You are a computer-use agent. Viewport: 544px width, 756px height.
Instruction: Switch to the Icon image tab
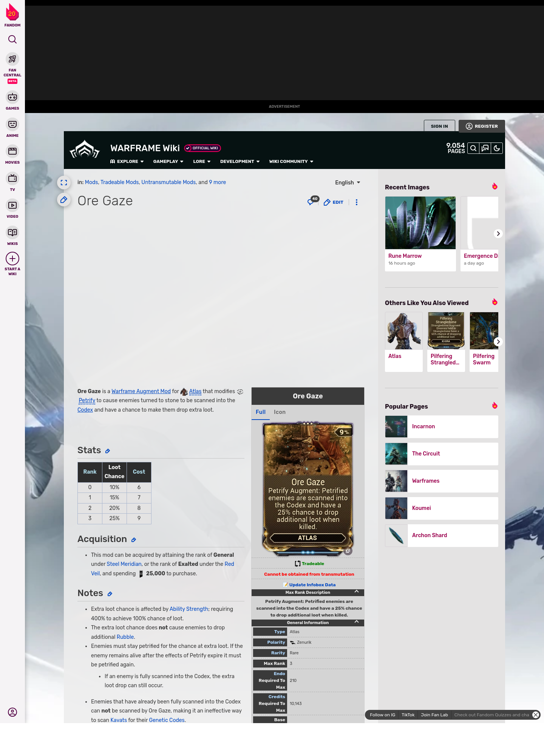pyautogui.click(x=280, y=412)
